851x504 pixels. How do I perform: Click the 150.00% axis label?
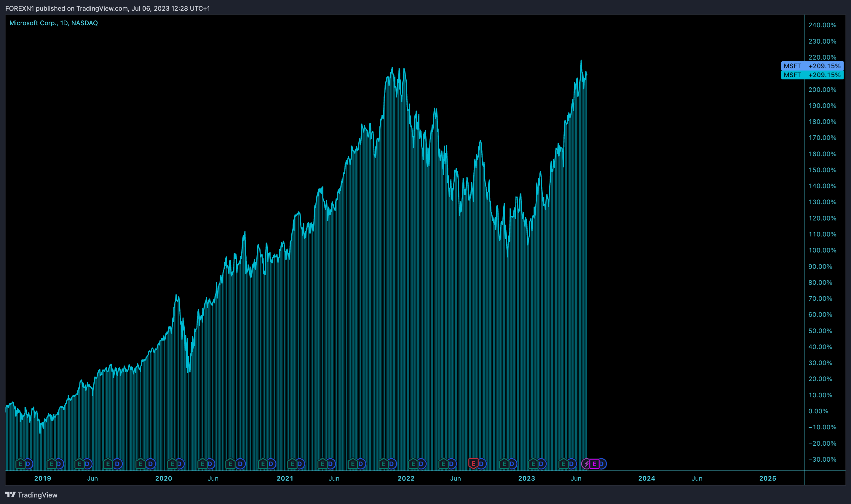[x=822, y=170]
